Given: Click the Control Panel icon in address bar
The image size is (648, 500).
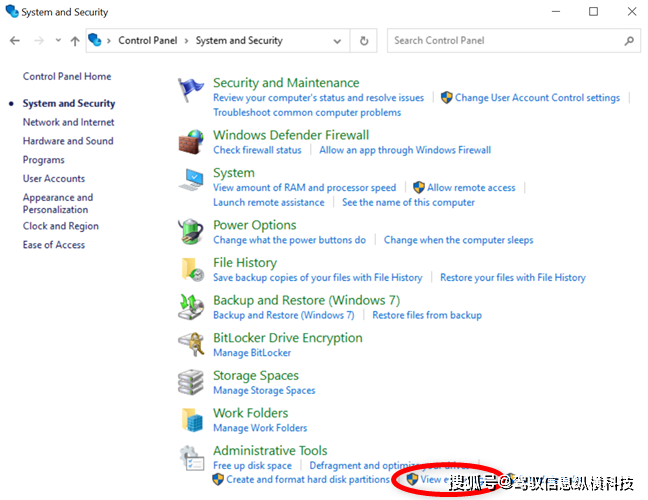Looking at the screenshot, I should [x=95, y=40].
